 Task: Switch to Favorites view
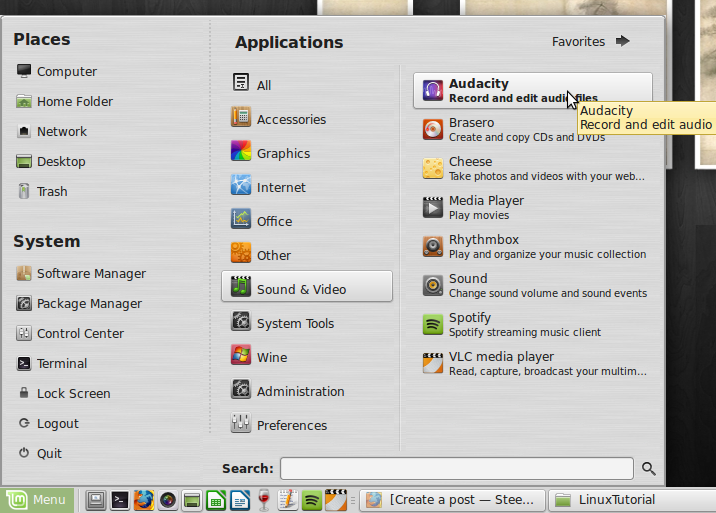[590, 42]
